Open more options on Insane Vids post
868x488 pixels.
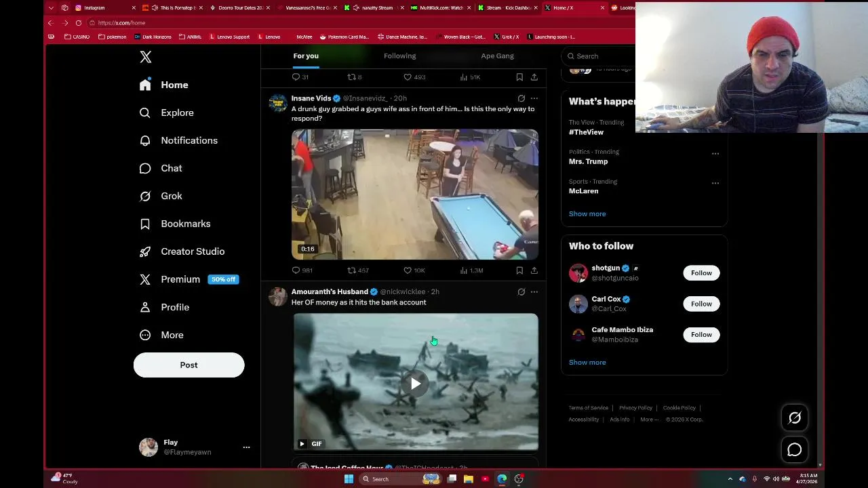pyautogui.click(x=534, y=98)
